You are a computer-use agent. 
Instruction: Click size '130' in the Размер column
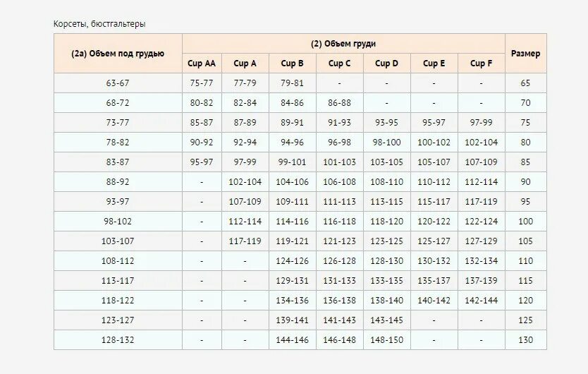[526, 340]
